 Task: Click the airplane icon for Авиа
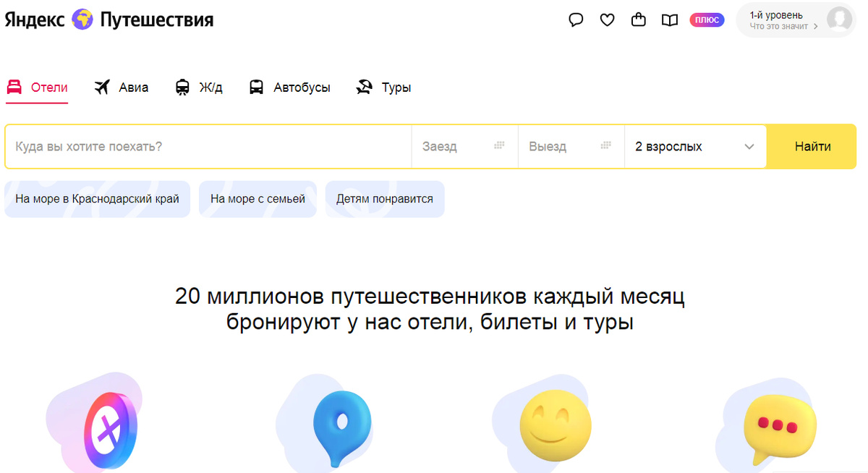tap(102, 88)
